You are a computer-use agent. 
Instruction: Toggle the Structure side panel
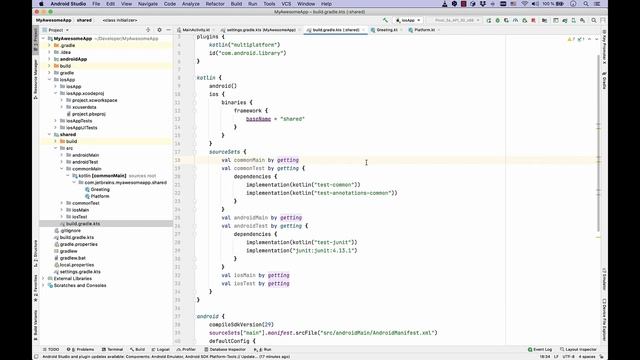36,254
